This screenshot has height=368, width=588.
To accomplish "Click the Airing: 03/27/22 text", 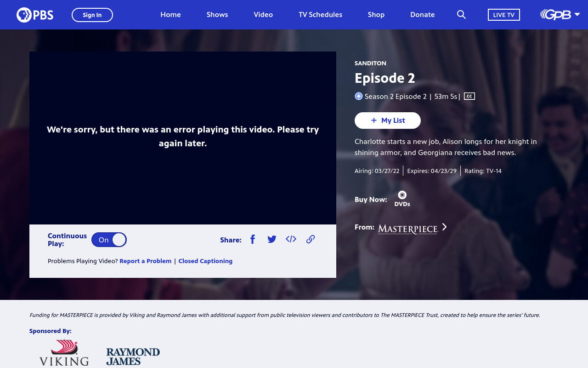I will click(377, 171).
